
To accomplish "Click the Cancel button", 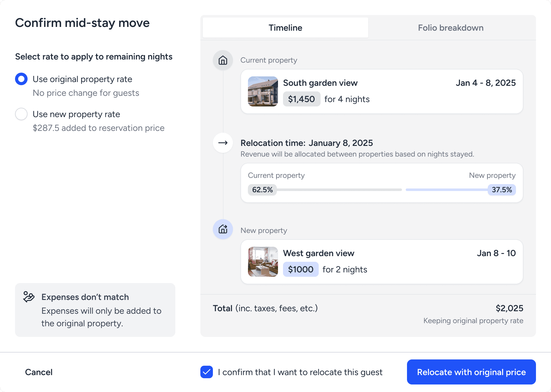I will tap(39, 372).
